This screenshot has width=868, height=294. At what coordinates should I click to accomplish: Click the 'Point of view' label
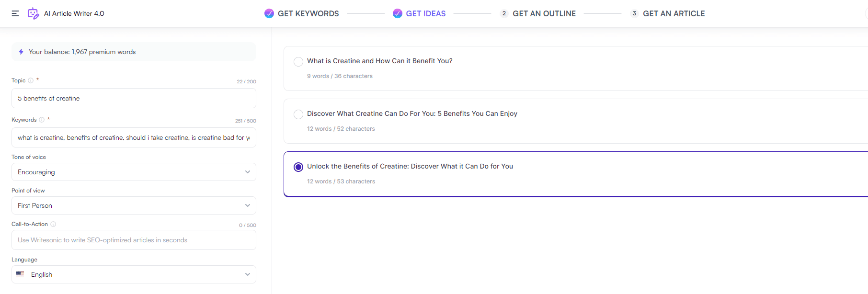[28, 191]
